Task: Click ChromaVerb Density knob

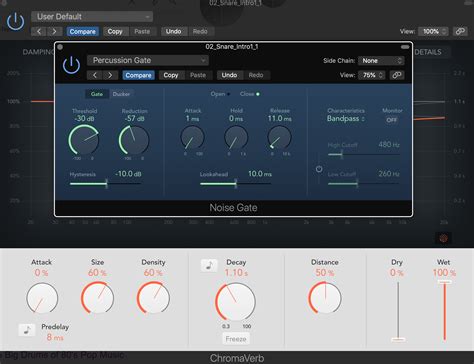Action: pyautogui.click(x=153, y=298)
